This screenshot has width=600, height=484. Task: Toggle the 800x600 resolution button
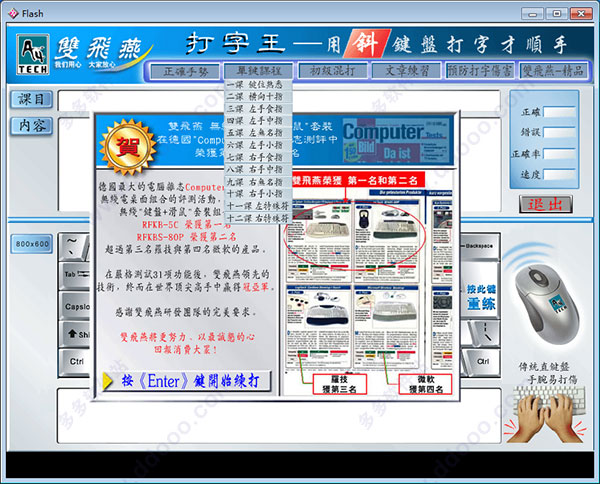(32, 244)
